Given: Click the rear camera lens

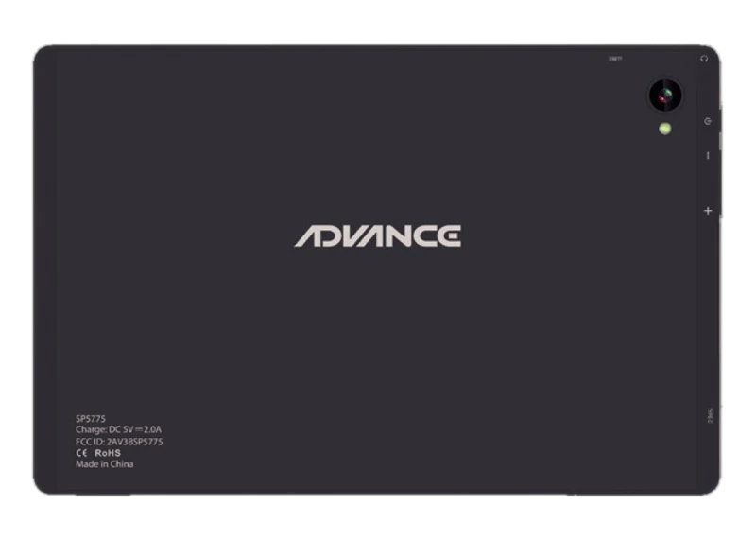Looking at the screenshot, I should coord(665,95).
